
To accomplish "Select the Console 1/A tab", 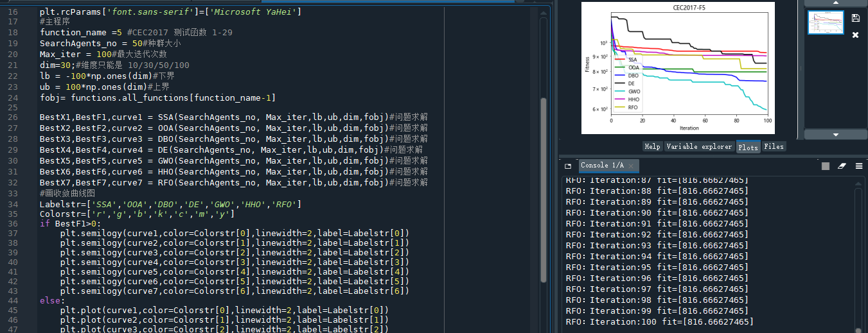I will (602, 166).
